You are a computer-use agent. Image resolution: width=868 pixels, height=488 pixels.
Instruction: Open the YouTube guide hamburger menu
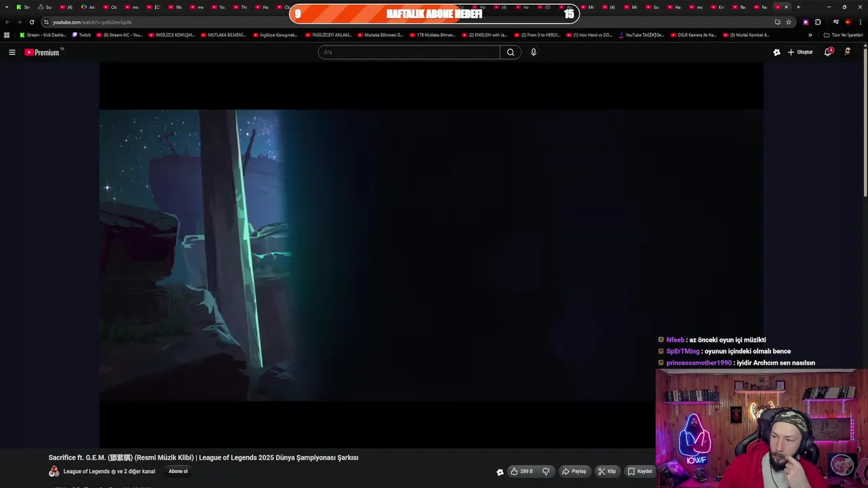point(12,52)
